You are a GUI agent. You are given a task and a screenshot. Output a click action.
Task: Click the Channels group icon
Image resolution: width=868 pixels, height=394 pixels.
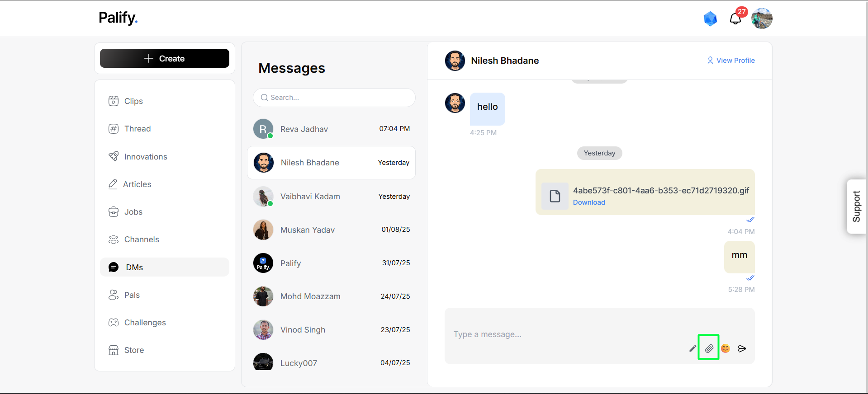(114, 239)
